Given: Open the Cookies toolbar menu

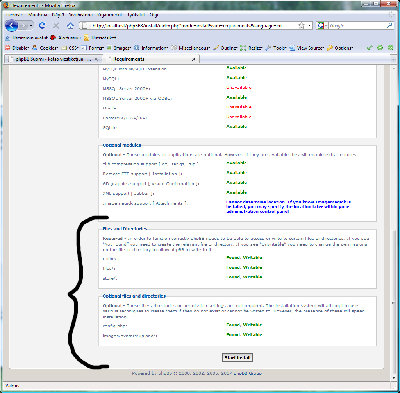Looking at the screenshot, I should coord(45,48).
